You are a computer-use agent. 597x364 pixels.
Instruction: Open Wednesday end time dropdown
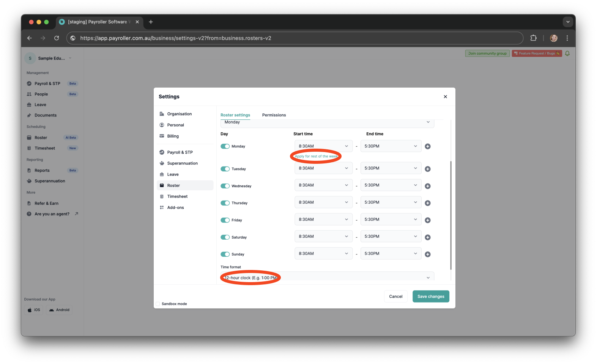(x=391, y=185)
